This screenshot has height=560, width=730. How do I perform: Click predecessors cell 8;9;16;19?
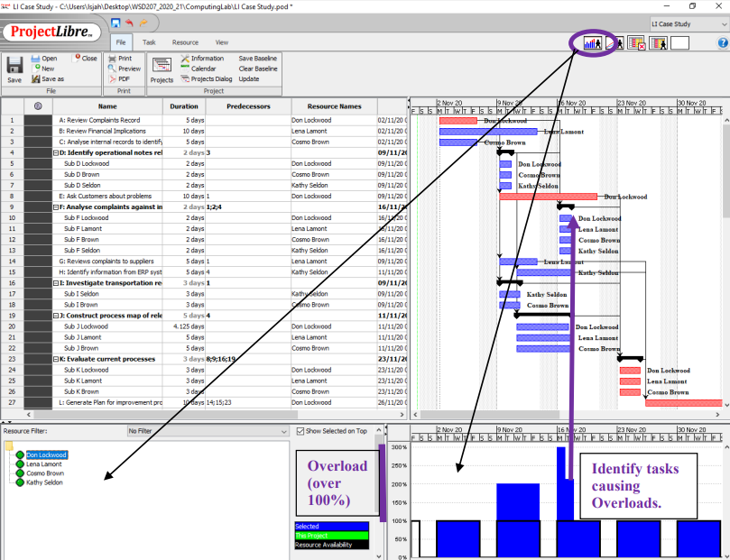(248, 359)
